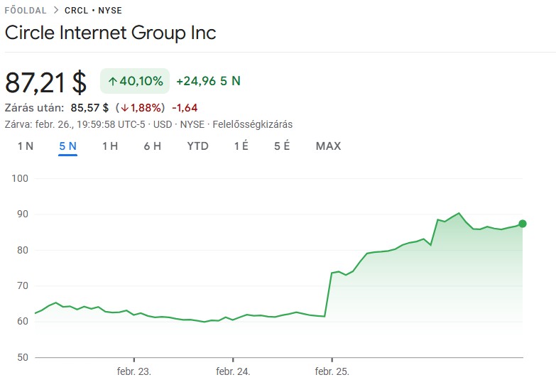Click the febr. 23. date marker
Image resolution: width=556 pixels, height=392 pixels.
tap(134, 371)
